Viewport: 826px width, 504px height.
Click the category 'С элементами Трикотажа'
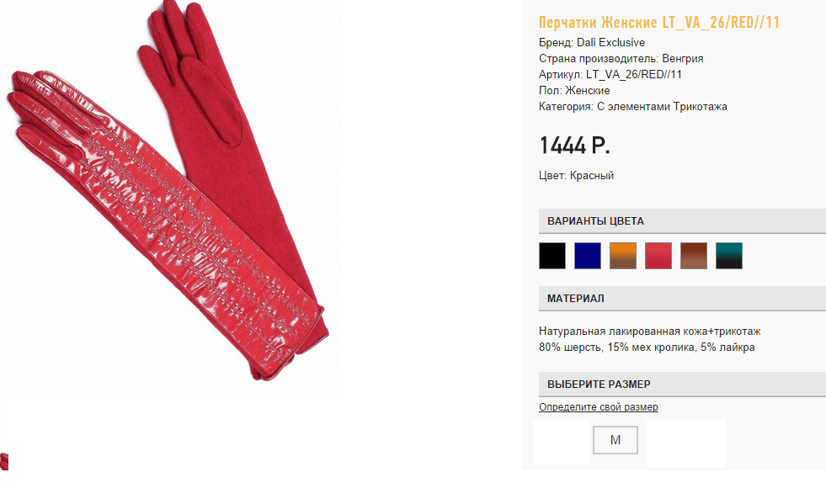pyautogui.click(x=662, y=106)
